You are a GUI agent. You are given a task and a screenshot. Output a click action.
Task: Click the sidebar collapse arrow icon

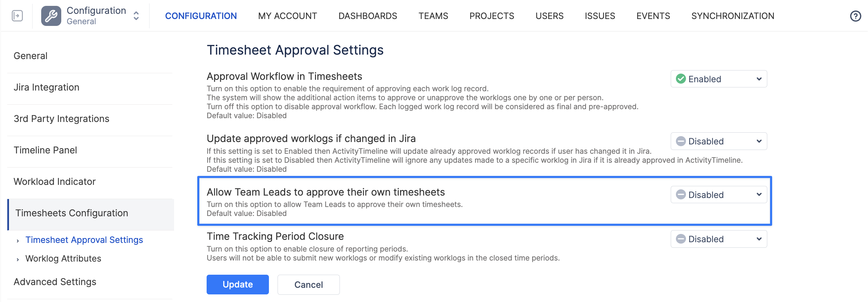tap(17, 16)
